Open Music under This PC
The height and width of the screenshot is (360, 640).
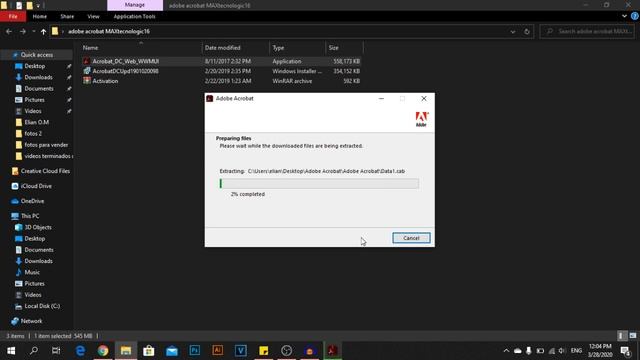32,272
